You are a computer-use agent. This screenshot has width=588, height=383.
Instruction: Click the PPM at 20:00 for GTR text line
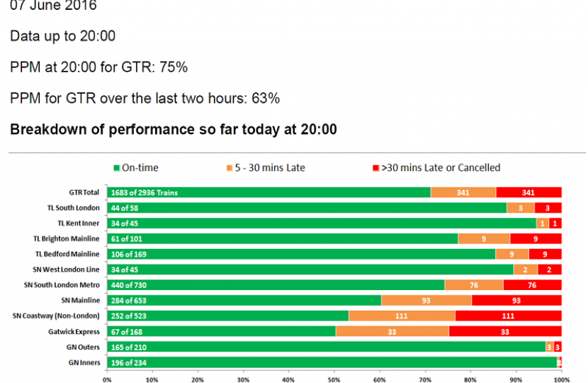point(98,67)
